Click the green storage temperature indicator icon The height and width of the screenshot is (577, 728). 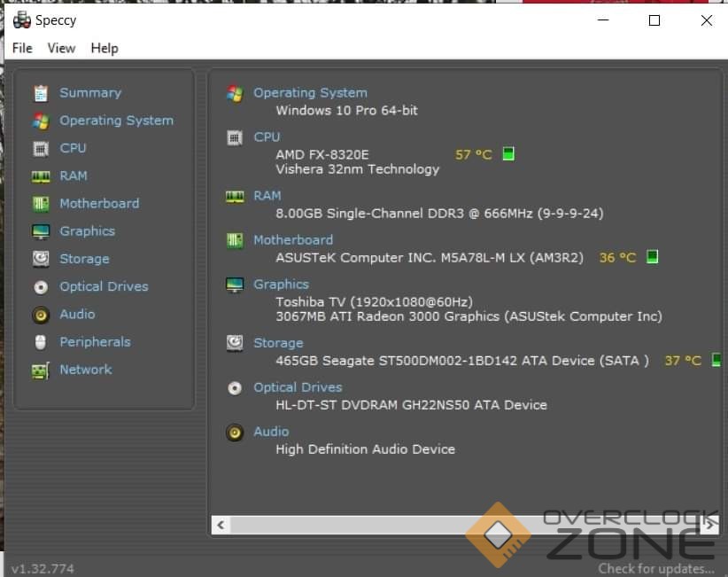click(716, 360)
